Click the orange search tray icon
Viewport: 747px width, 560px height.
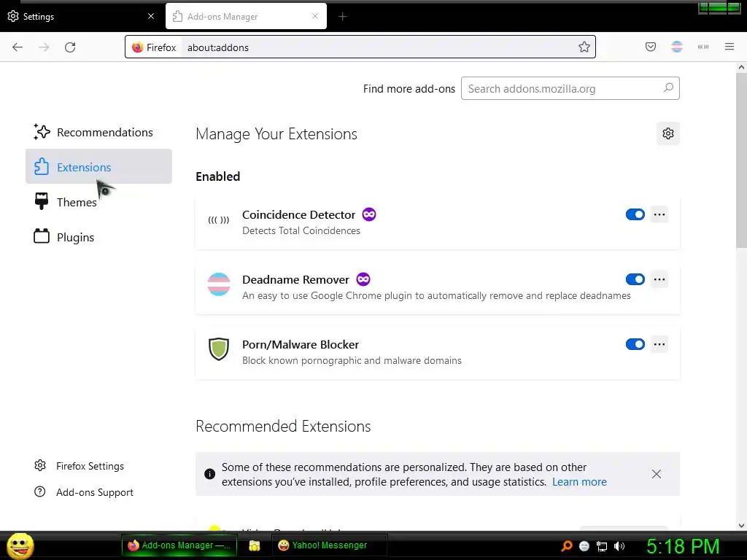point(566,545)
